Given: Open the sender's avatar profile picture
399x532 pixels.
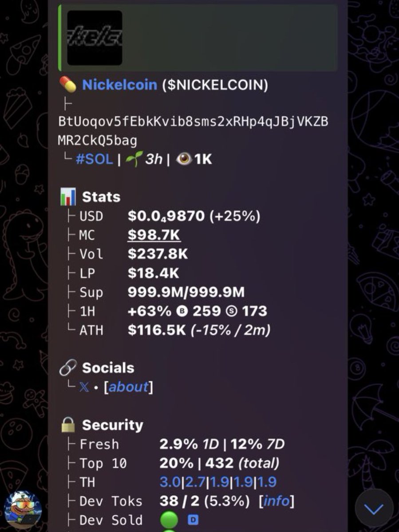Looking at the screenshot, I should point(23,509).
